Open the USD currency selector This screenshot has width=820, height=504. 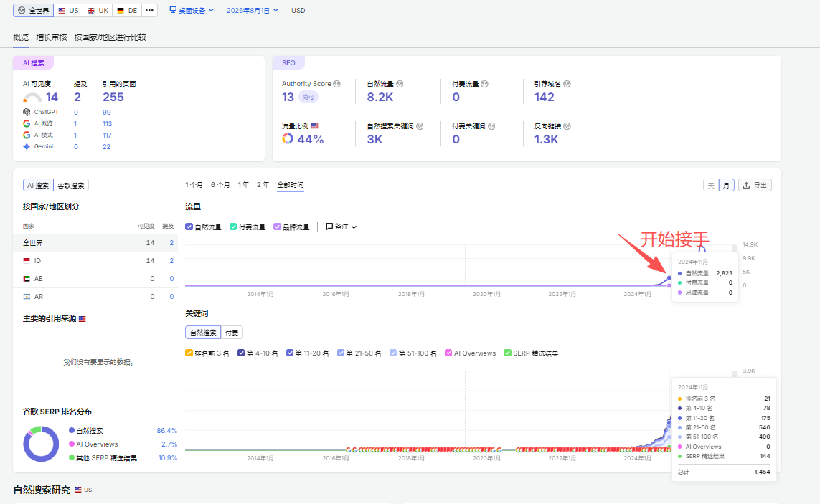[x=298, y=11]
